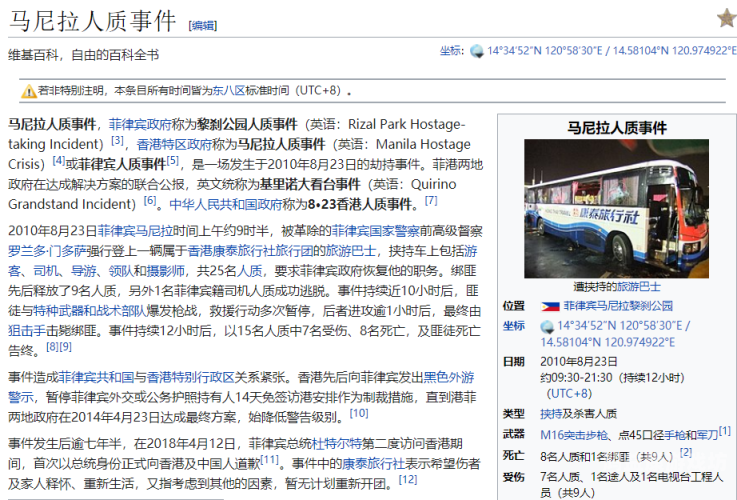The width and height of the screenshot is (737, 500).
Task: Click citation reference [12]
Action: point(408,480)
